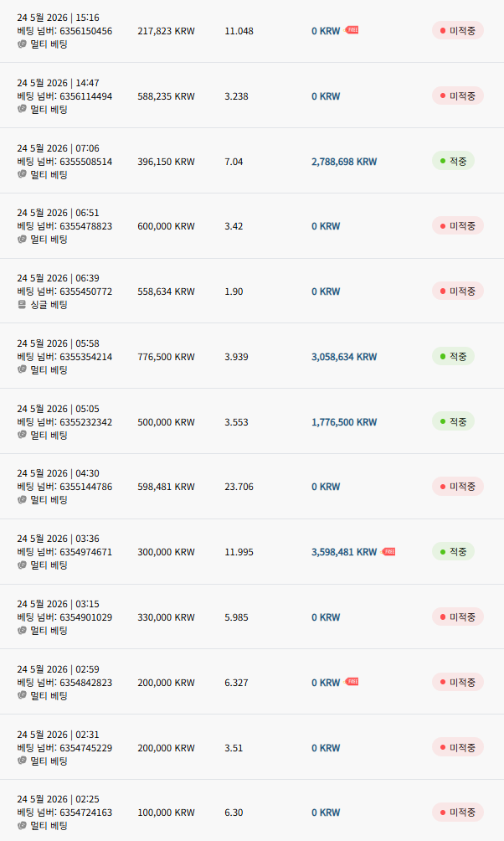Click multi-bet icon for bet 6354724163
The height and width of the screenshot is (841, 504).
tap(22, 825)
